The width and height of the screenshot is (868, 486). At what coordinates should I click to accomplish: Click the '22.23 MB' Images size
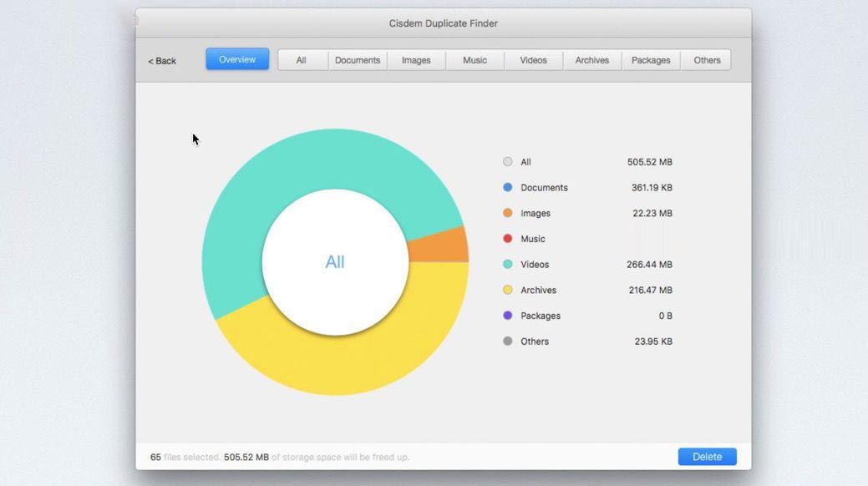coord(652,213)
